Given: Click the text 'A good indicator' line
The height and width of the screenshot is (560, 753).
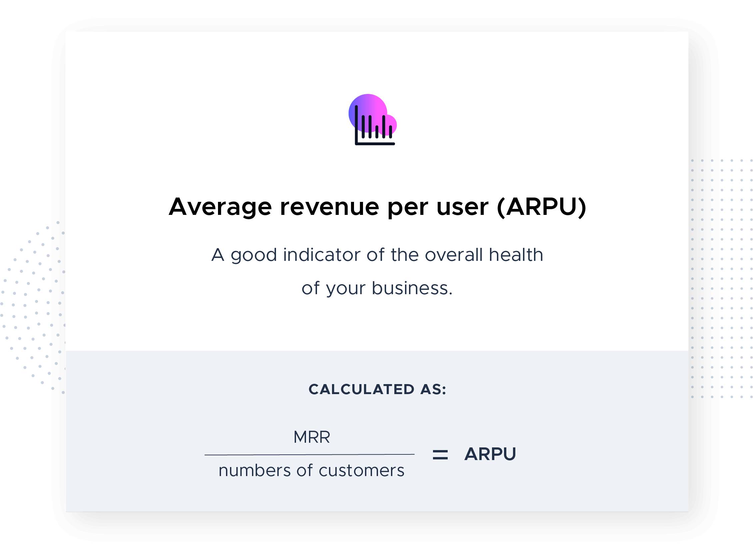Looking at the screenshot, I should (x=377, y=255).
